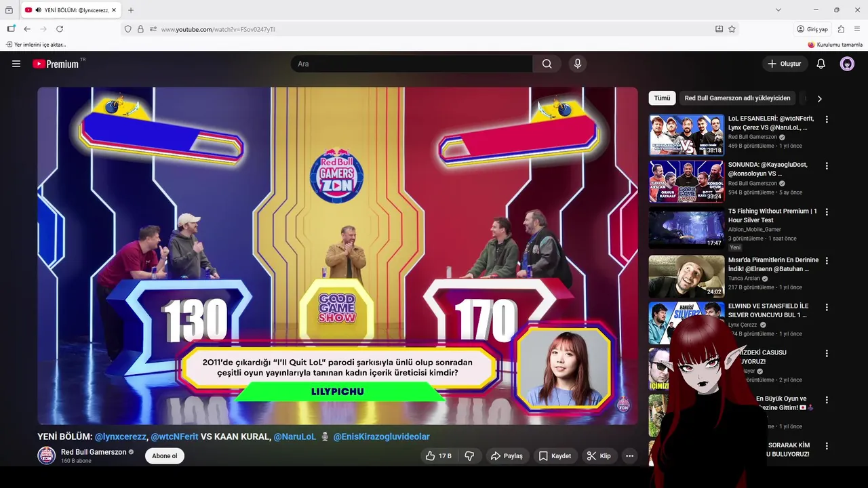Image resolution: width=868 pixels, height=488 pixels.
Task: Create a clip with Klip button
Action: pos(599,456)
